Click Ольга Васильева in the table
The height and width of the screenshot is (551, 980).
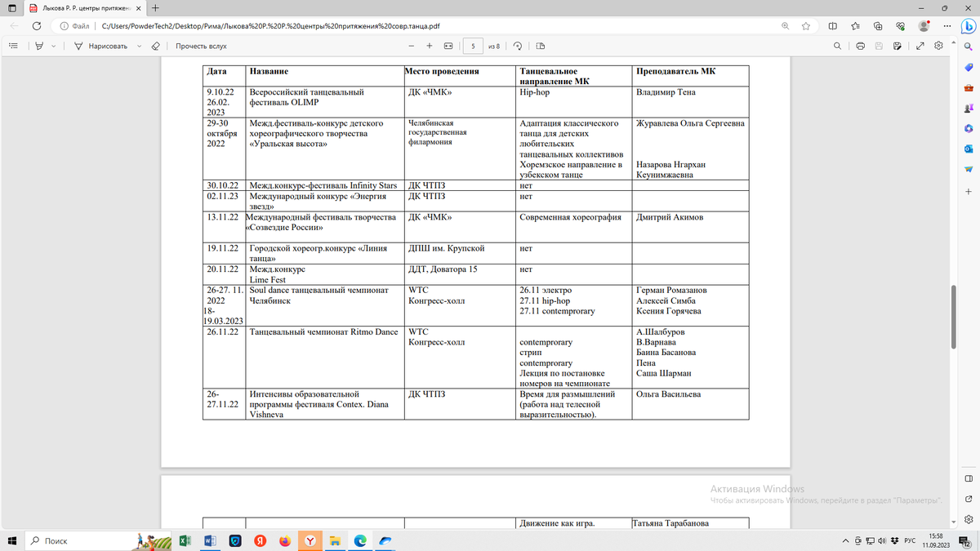click(x=668, y=394)
